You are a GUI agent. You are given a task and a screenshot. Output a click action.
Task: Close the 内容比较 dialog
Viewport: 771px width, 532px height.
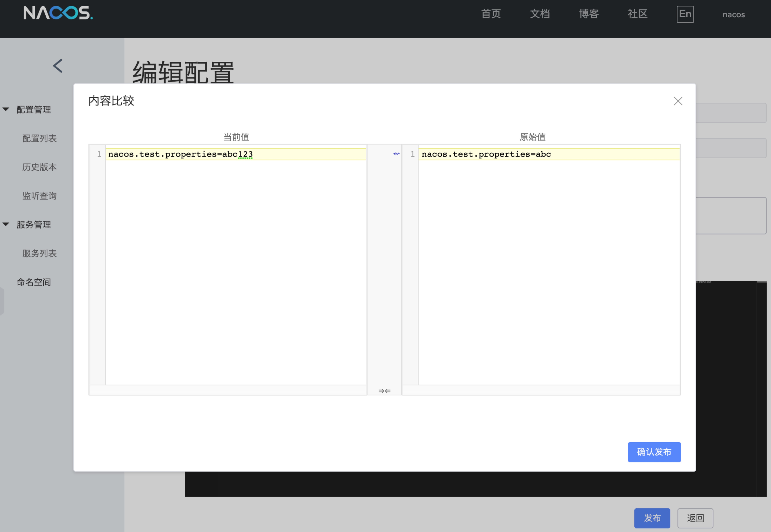pos(678,101)
